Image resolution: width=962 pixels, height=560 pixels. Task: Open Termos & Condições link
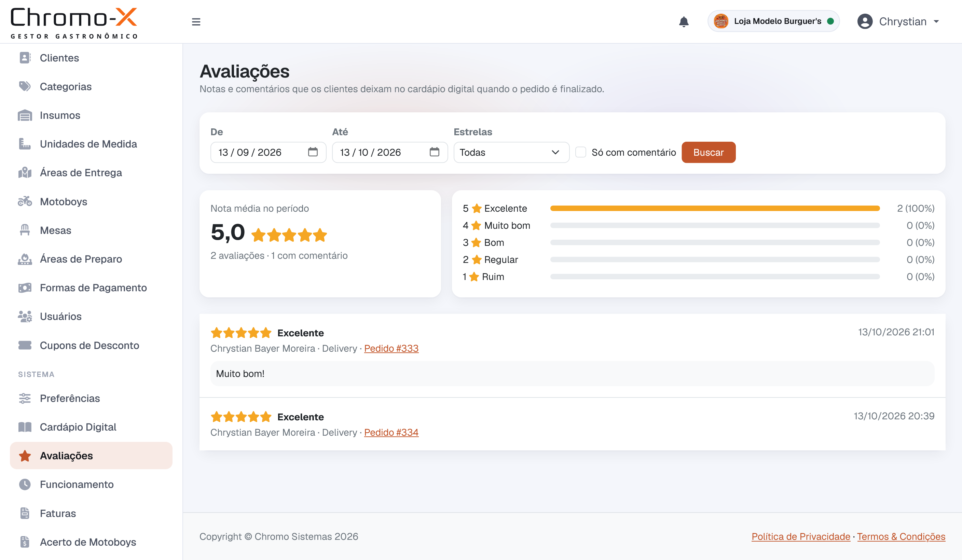901,536
